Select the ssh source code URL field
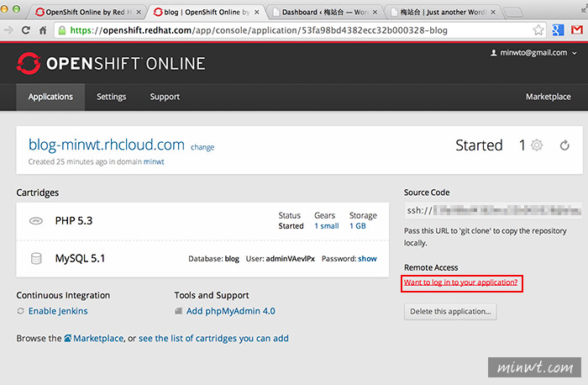The height and width of the screenshot is (385, 588). tap(493, 210)
